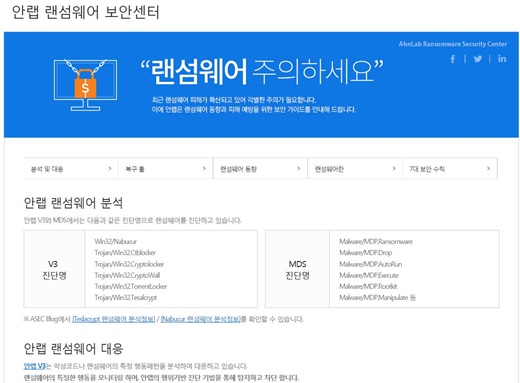This screenshot has width=520, height=383.
Task: Click AhnLab Ransomware Security Center banner text
Action: tap(453, 44)
